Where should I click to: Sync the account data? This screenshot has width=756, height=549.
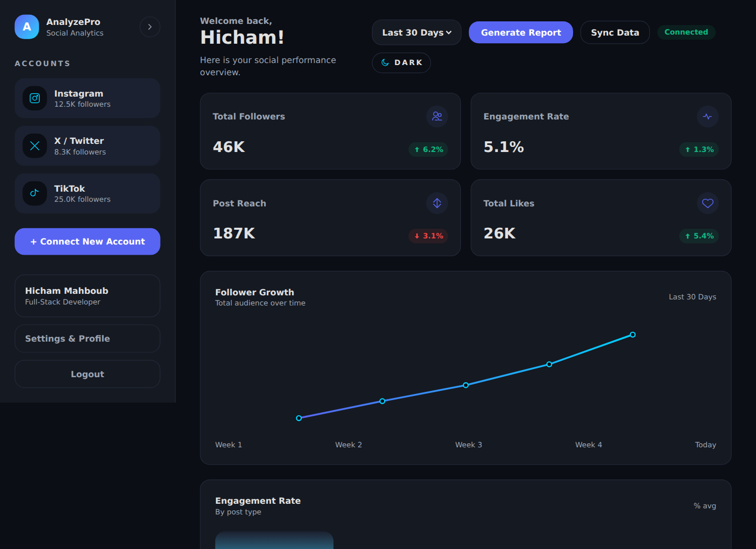click(x=615, y=33)
